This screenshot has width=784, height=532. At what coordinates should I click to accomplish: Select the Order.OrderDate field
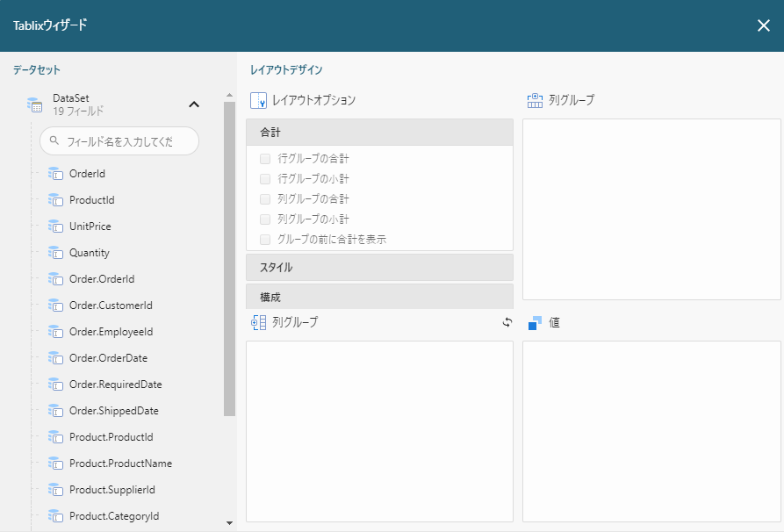[x=108, y=358]
